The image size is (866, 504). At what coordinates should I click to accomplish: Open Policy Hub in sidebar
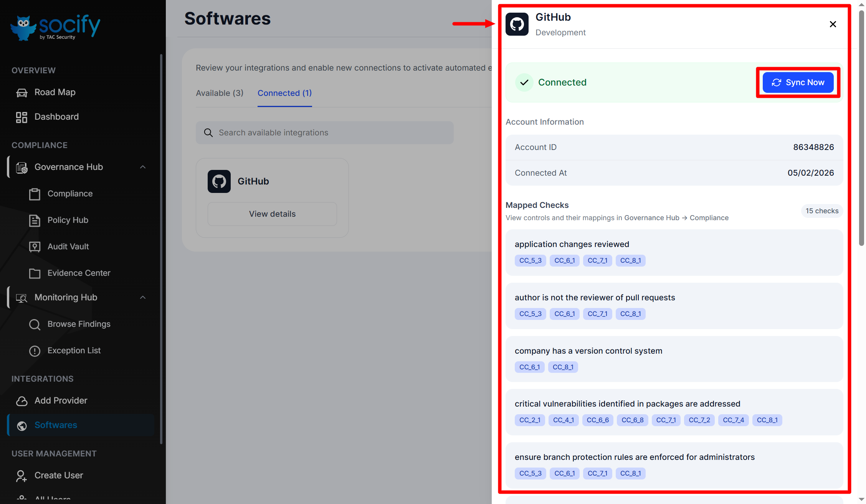[68, 220]
